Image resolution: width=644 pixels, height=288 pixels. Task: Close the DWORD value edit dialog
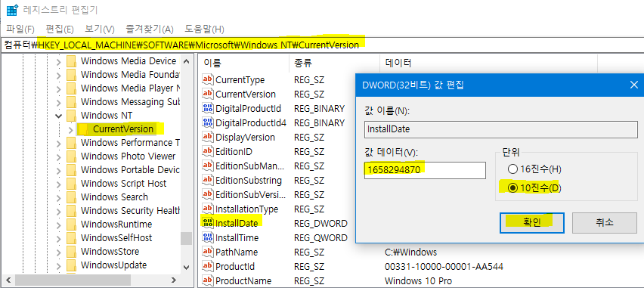click(633, 85)
